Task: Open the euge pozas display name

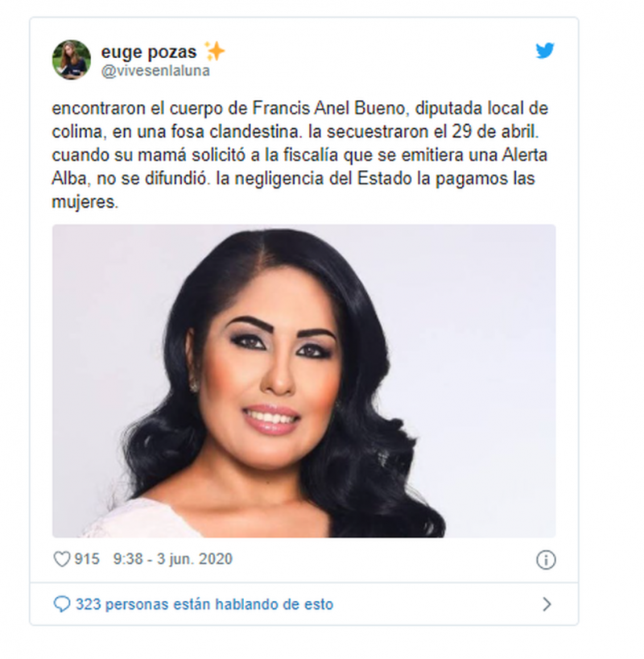Action: tap(149, 52)
